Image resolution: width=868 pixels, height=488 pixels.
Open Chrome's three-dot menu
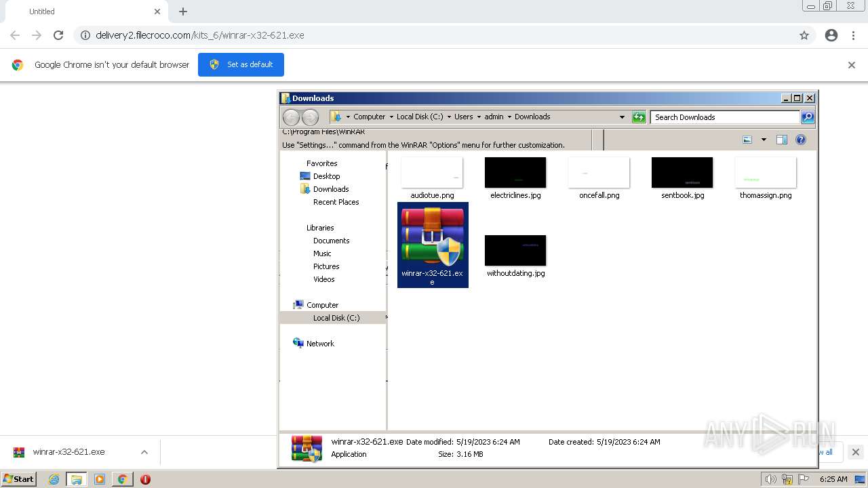(x=854, y=35)
